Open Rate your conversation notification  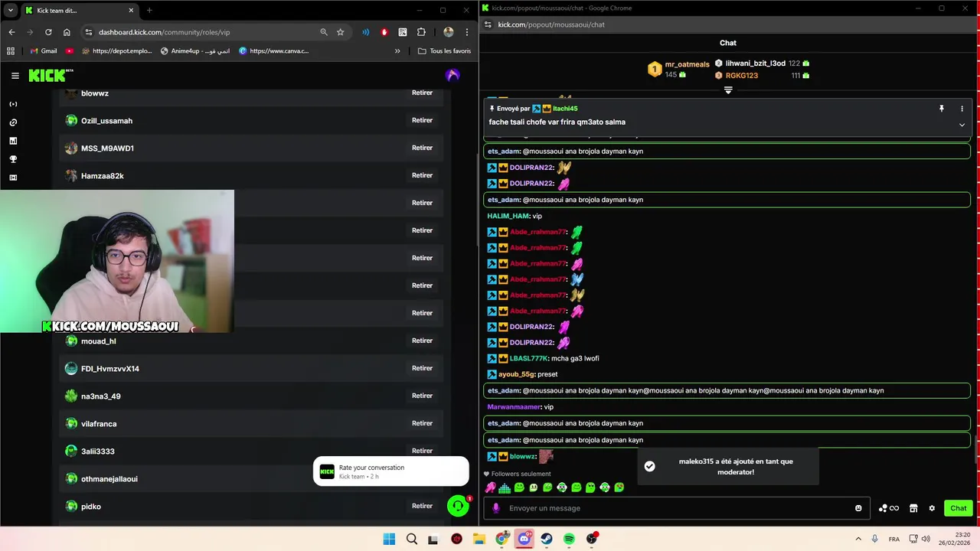tap(391, 471)
